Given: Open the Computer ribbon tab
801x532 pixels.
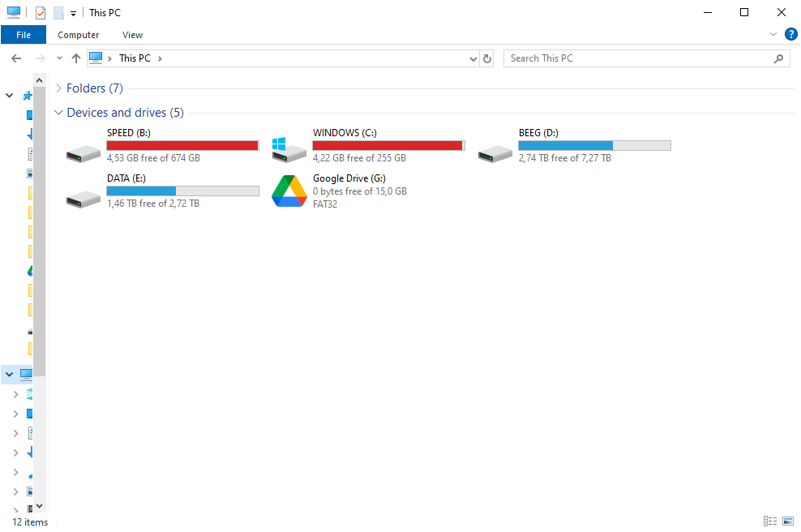Looking at the screenshot, I should tap(79, 35).
